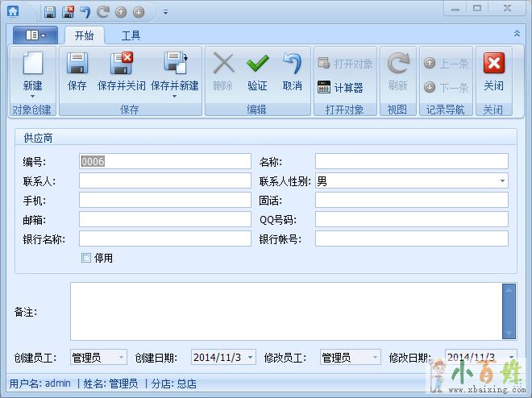
Task: Click the 新建 (New) ribbon icon
Action: 32,64
